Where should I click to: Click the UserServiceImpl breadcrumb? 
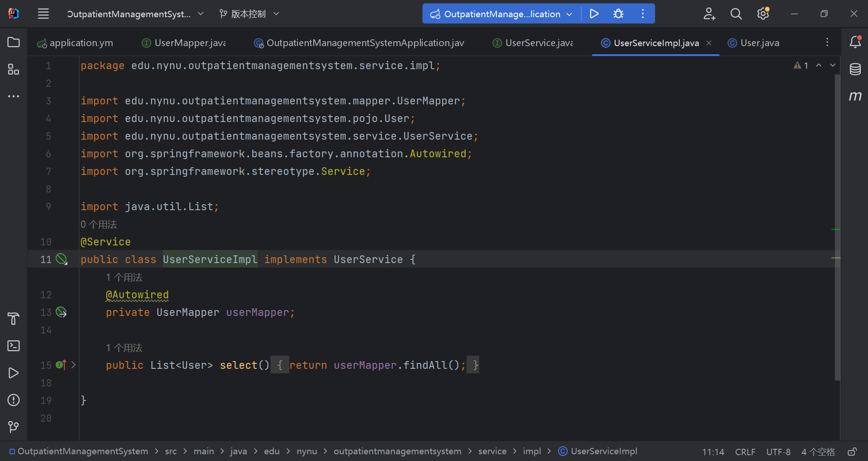598,452
